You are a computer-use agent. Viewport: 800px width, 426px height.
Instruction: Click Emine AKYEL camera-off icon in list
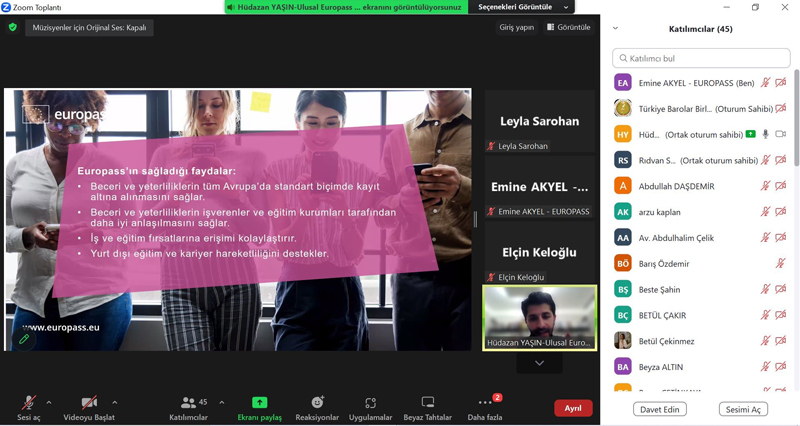[781, 83]
